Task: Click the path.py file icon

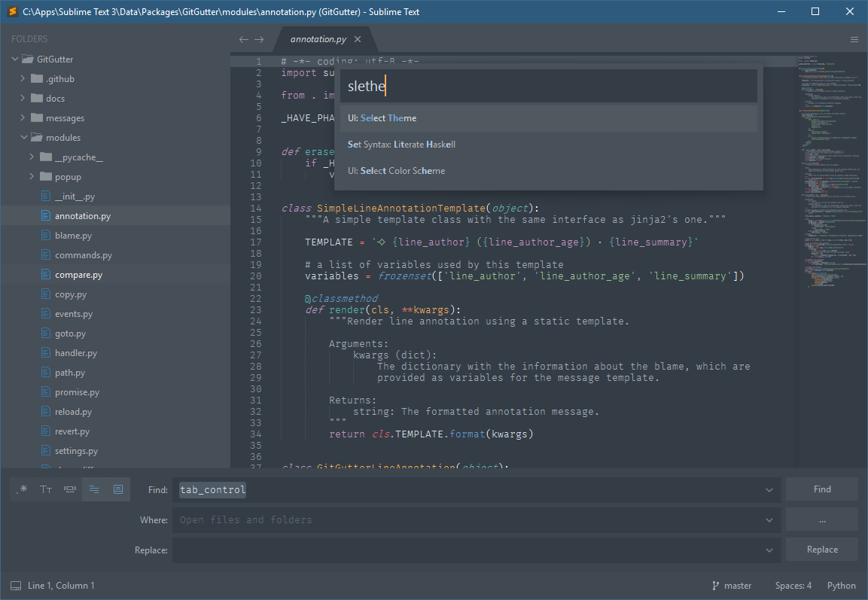Action: pos(46,373)
